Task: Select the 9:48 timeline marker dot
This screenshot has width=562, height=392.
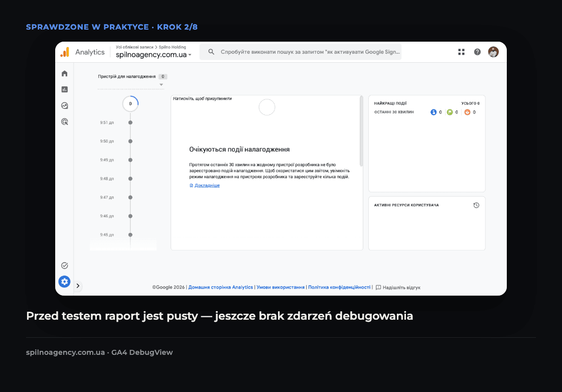Action: pyautogui.click(x=130, y=179)
